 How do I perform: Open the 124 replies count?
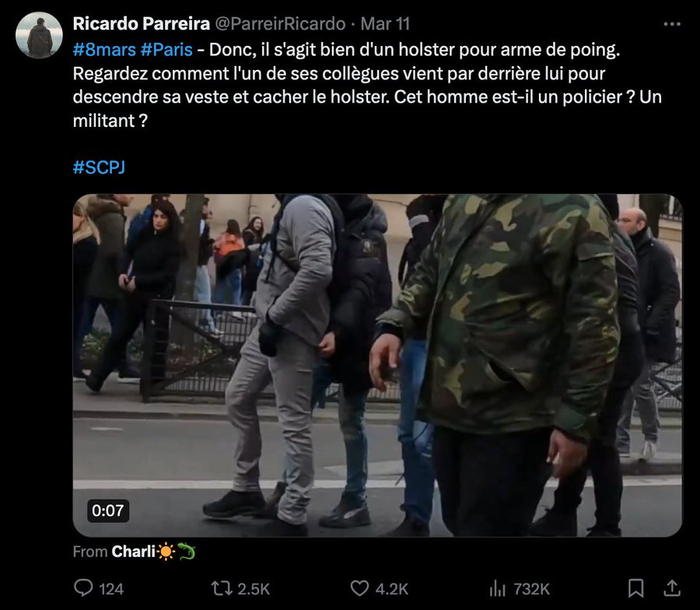(x=111, y=589)
